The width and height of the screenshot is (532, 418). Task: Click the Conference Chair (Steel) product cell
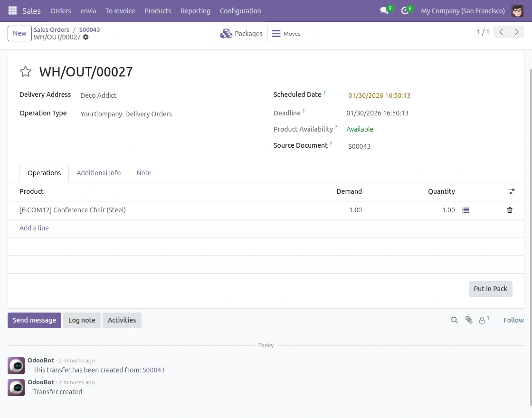pos(73,210)
